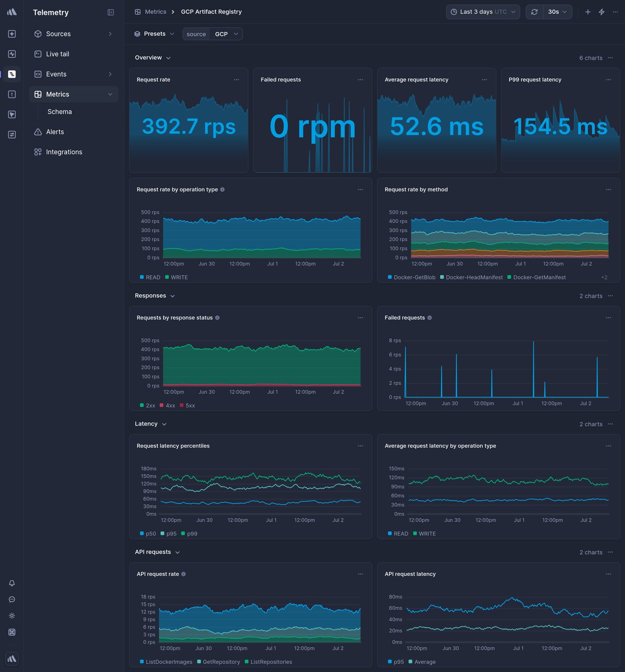Screen dimensions: 625x672
Task: Click info icon beside Request rate by operation type
Action: [222, 190]
